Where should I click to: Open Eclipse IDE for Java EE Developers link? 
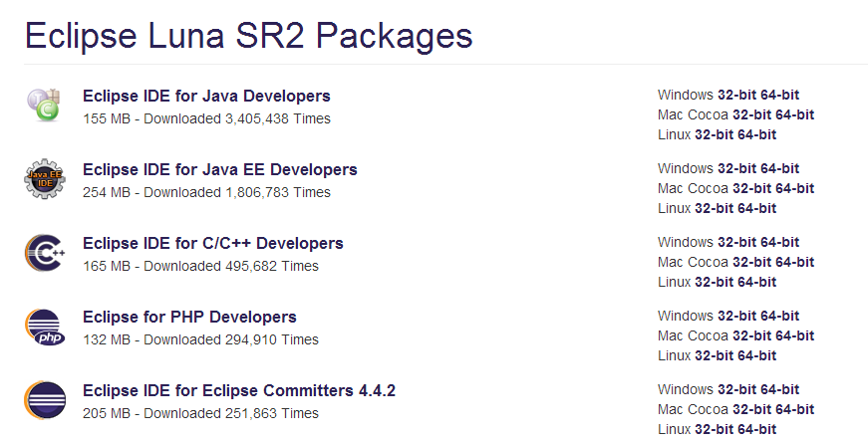click(x=220, y=169)
